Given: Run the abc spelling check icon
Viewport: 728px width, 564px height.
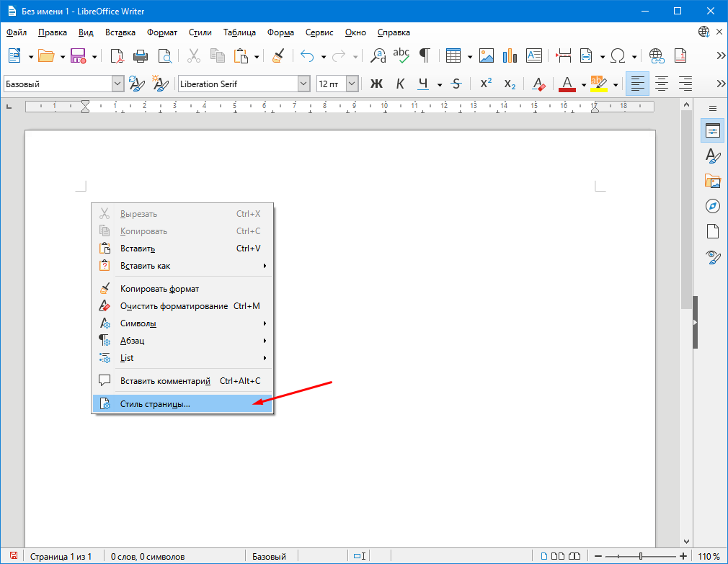Looking at the screenshot, I should pyautogui.click(x=401, y=55).
